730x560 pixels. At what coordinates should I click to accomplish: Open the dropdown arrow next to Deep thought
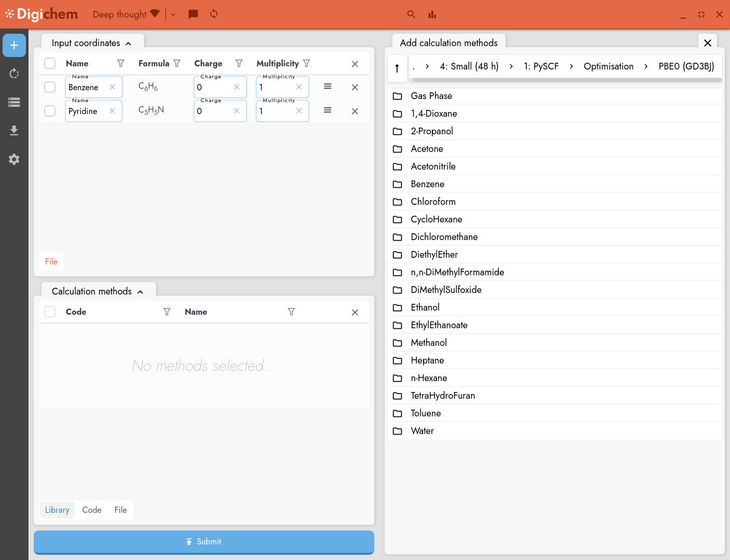coord(173,15)
